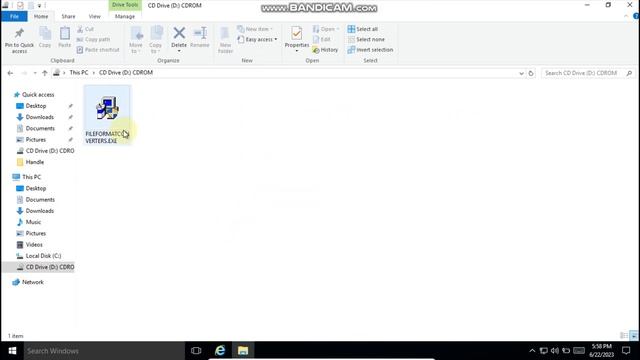Open the ribbon Open dropdown
The image size is (640, 360).
[326, 29]
